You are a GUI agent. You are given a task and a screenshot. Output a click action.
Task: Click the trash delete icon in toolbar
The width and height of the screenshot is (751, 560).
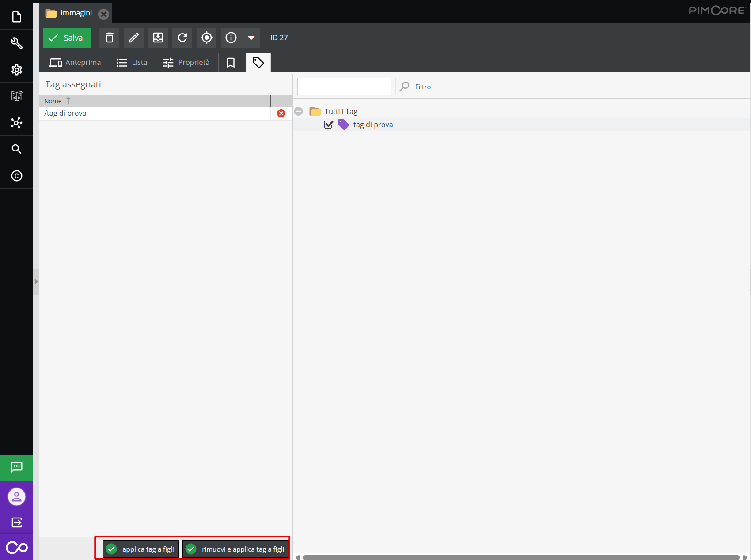[x=110, y=38]
